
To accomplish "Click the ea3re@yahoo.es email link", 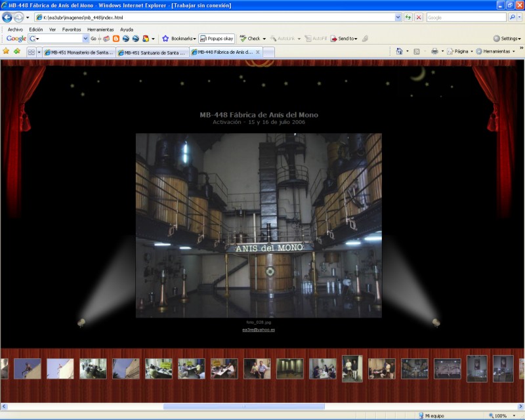I will click(259, 330).
